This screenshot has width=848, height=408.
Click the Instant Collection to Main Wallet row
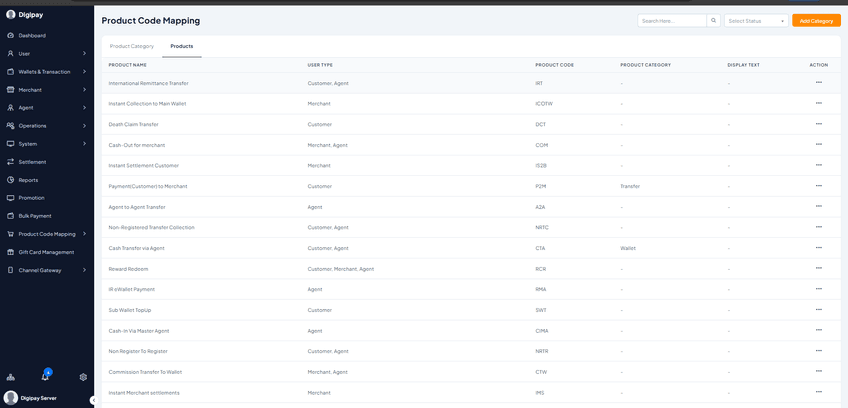(471, 103)
